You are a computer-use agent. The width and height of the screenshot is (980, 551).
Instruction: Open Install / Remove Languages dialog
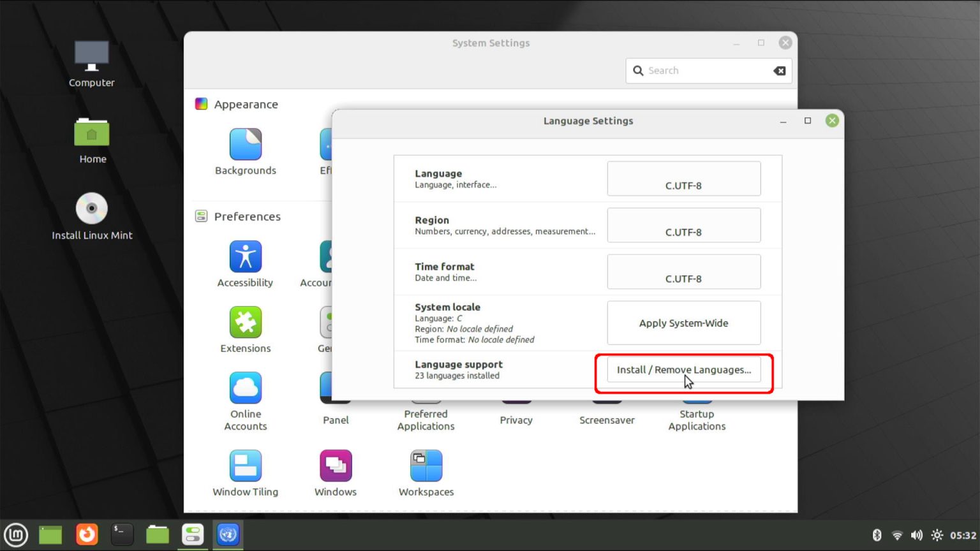[x=683, y=370]
